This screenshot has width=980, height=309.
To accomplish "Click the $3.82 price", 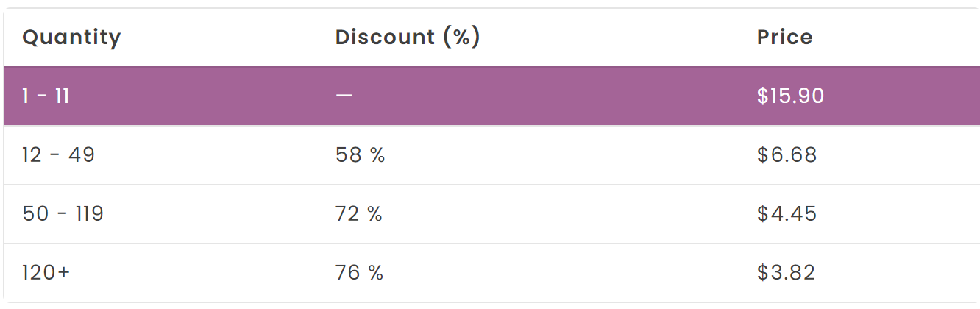I will (x=786, y=273).
